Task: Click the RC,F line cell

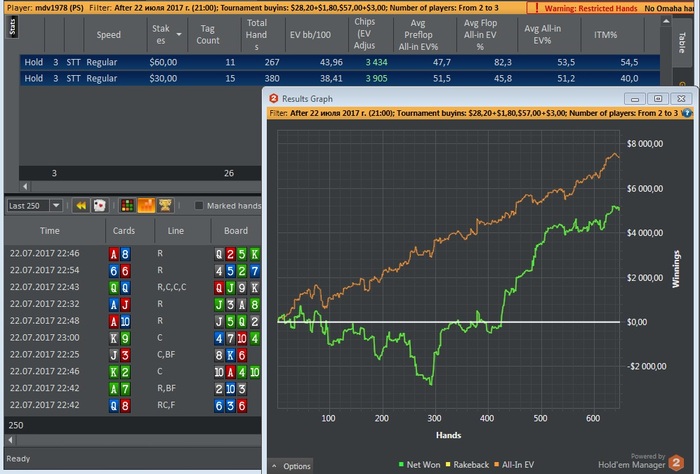Action: click(166, 405)
